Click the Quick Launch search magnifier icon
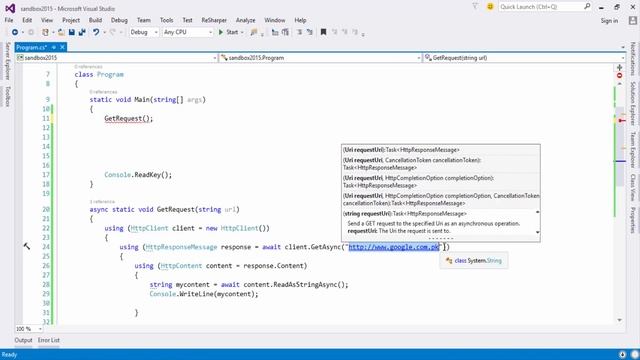The height and width of the screenshot is (360, 640). [587, 7]
